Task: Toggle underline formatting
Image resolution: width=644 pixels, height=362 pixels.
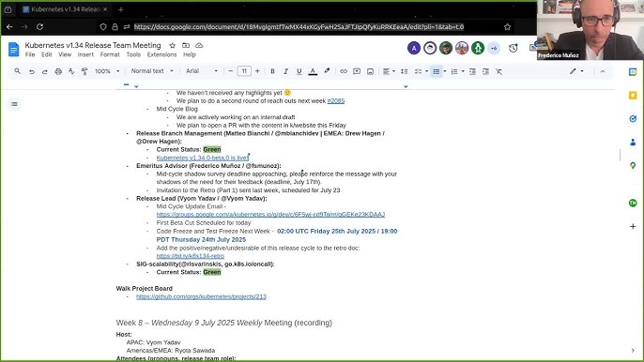Action: click(299, 71)
